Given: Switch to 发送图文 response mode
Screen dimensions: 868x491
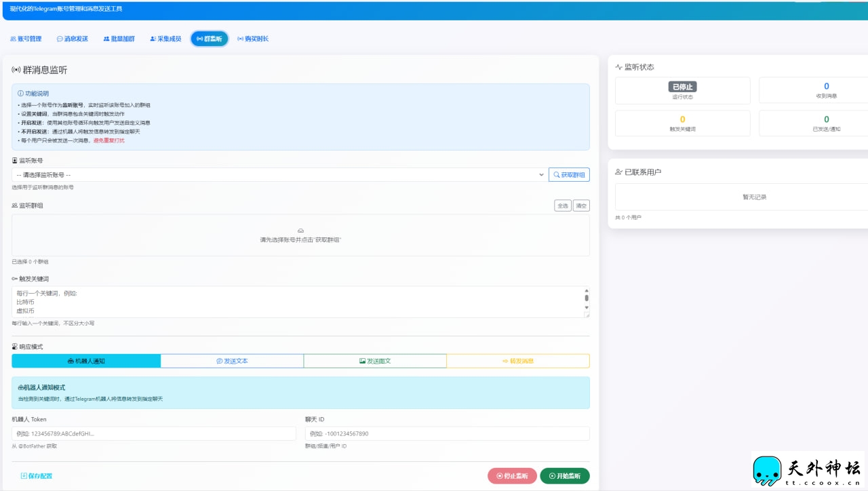Looking at the screenshot, I should [x=375, y=361].
